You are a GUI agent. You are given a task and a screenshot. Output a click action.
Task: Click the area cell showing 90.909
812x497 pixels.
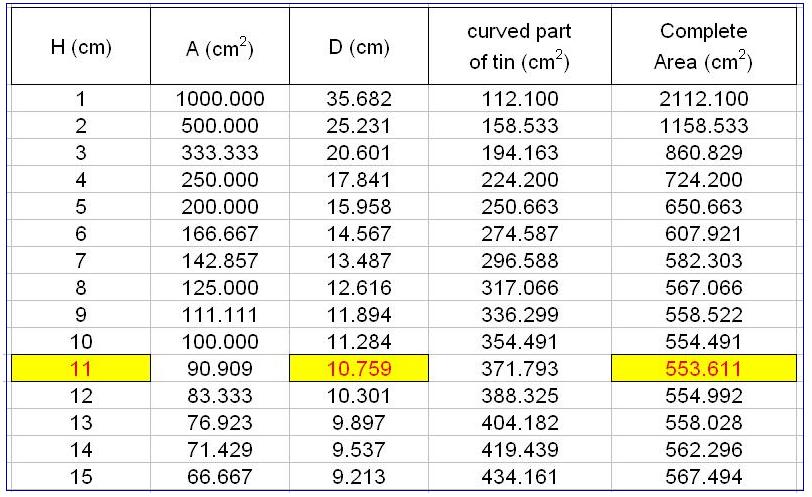[219, 368]
